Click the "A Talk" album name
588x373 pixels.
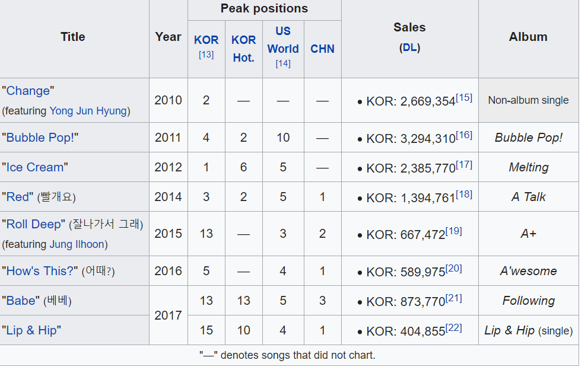[x=529, y=197]
